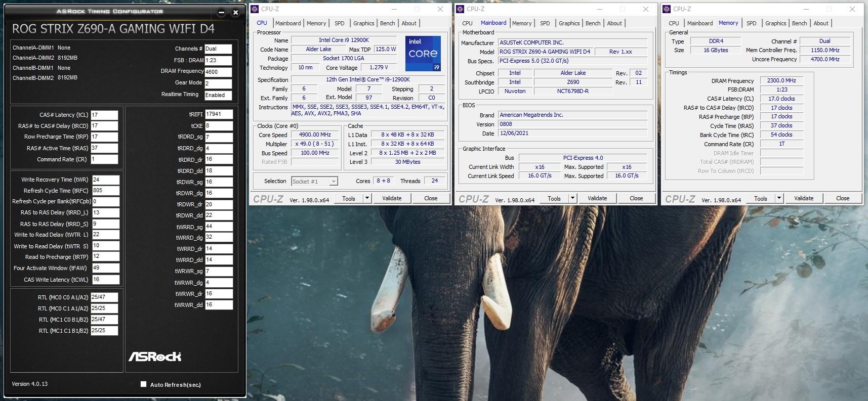Image resolution: width=868 pixels, height=401 pixels.
Task: Click the CPU-Z logo in the Mainboard window title bar
Action: pyautogui.click(x=461, y=9)
